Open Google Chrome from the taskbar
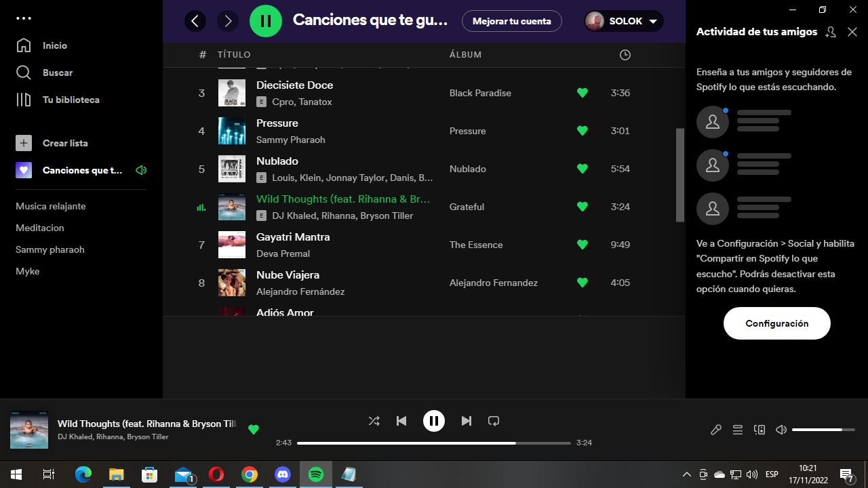Image resolution: width=868 pixels, height=488 pixels. point(250,474)
